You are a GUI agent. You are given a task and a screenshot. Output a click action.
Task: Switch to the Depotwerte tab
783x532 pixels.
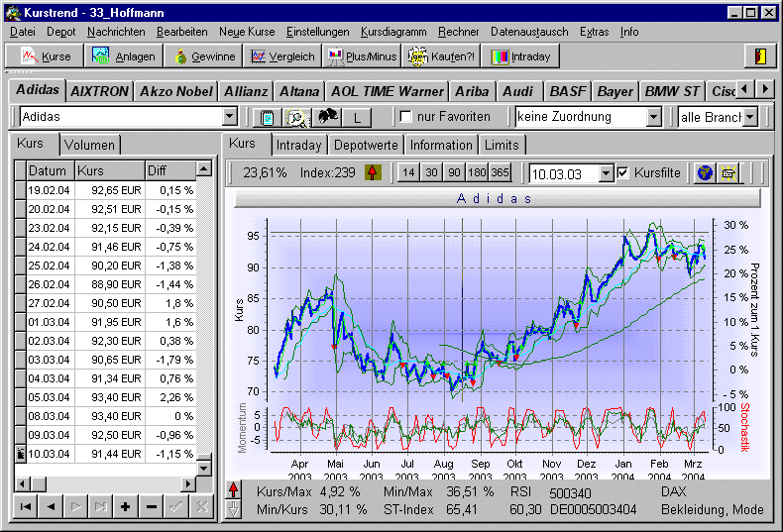366,146
